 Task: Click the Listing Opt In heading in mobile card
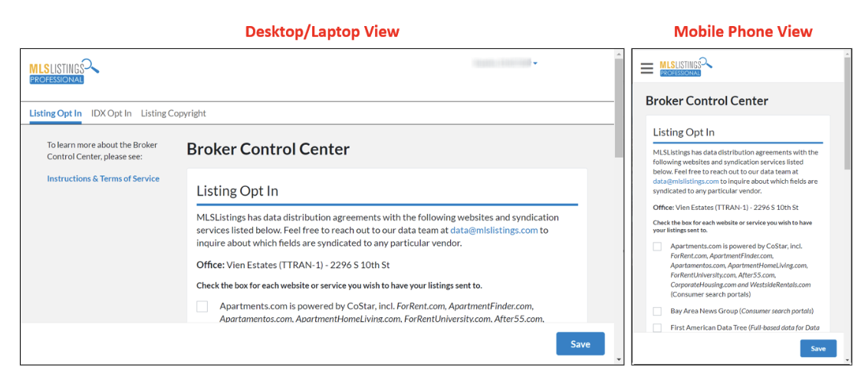click(684, 133)
